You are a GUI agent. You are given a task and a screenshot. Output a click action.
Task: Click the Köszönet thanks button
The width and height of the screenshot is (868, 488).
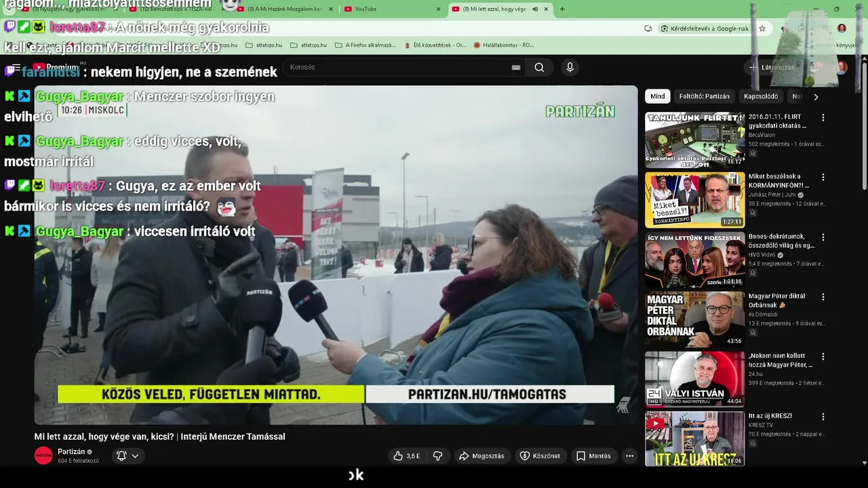pos(540,456)
